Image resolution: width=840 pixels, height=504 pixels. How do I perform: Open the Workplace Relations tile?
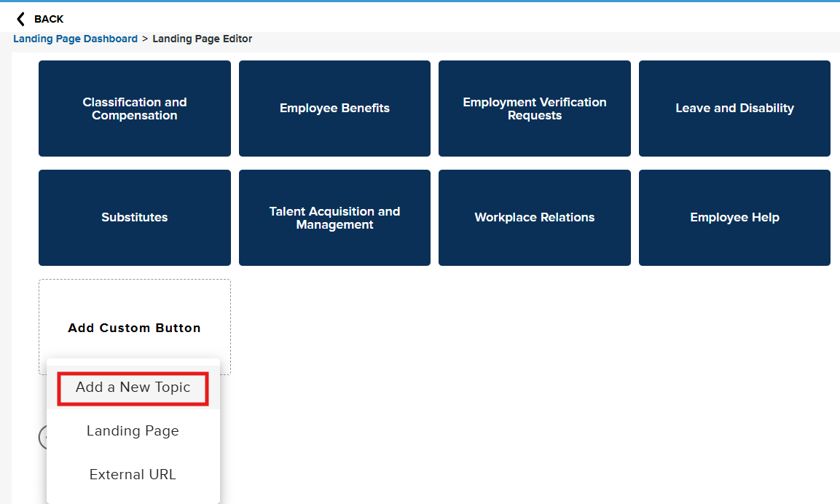pyautogui.click(x=534, y=217)
